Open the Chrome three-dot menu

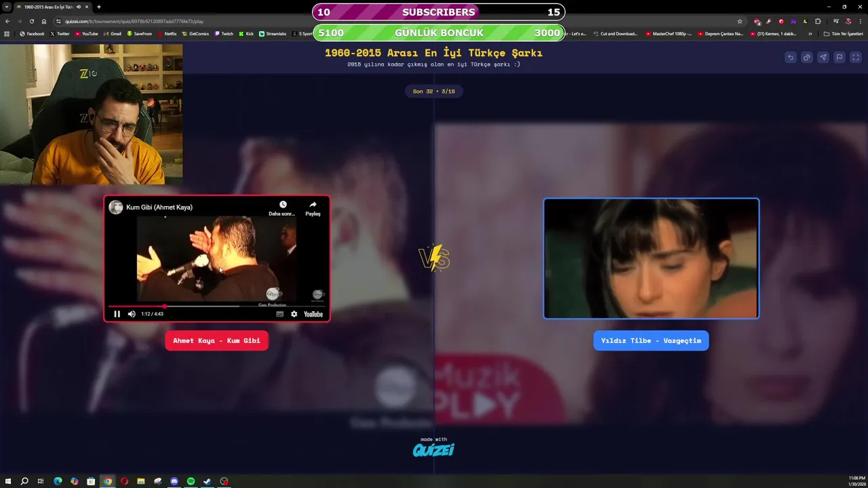coord(860,21)
